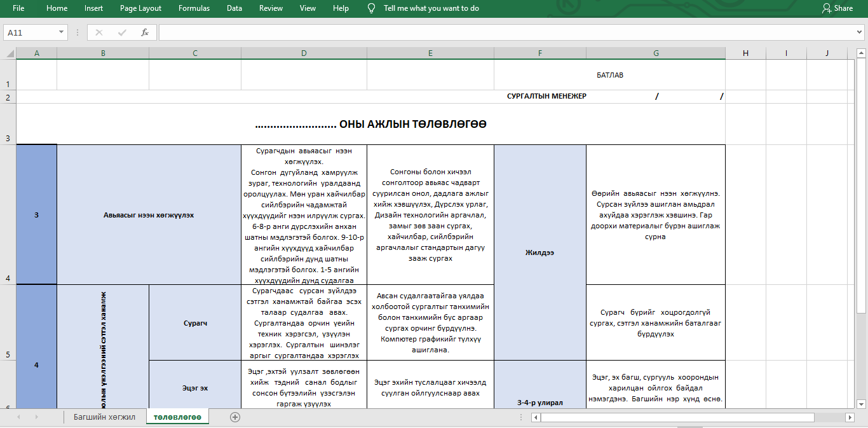
Task: Add a new sheet with the plus icon
Action: coord(235,417)
